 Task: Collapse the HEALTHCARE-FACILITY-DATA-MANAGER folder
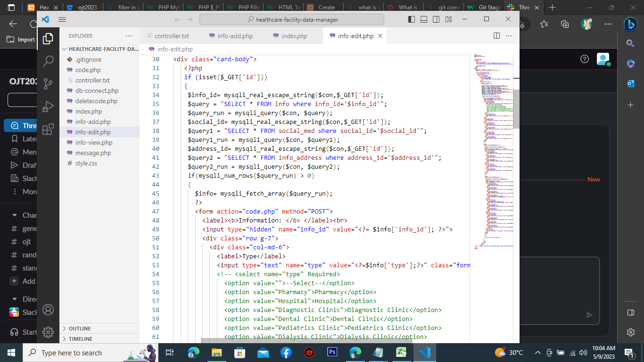[x=99, y=49]
